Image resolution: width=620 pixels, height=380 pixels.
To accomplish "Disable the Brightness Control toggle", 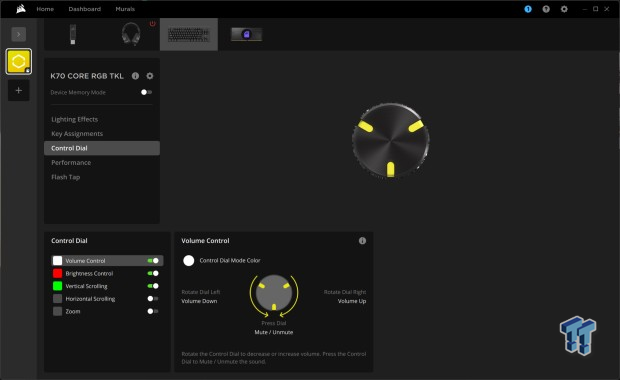I will [153, 273].
